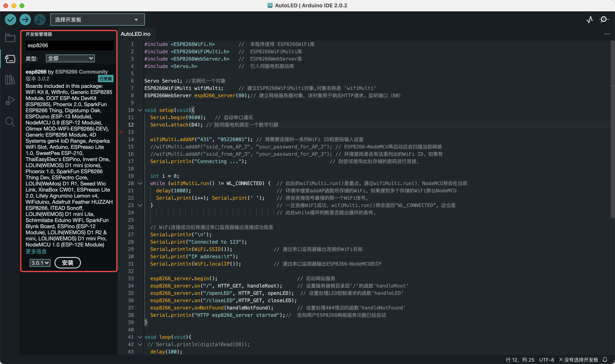Open the Sketchbook folder sidebar icon

(x=10, y=38)
